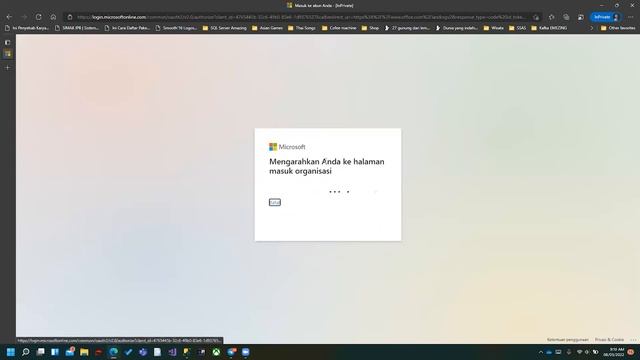Click the footer ellipsis more options
Screen dimensions: 640x360
[x=633, y=340]
